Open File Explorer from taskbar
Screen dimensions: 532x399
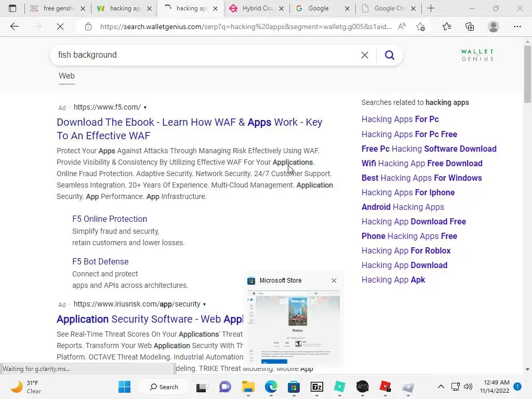248,387
